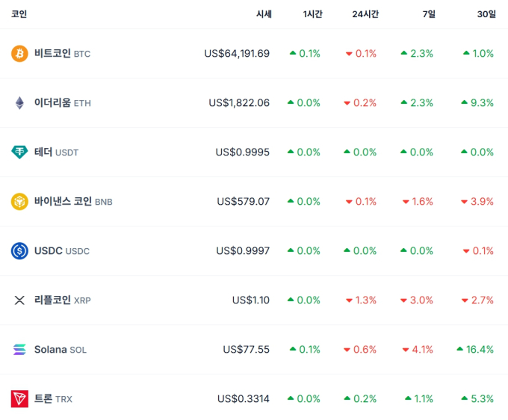Click the Solana striped logo icon
508x420 pixels.
[x=19, y=349]
